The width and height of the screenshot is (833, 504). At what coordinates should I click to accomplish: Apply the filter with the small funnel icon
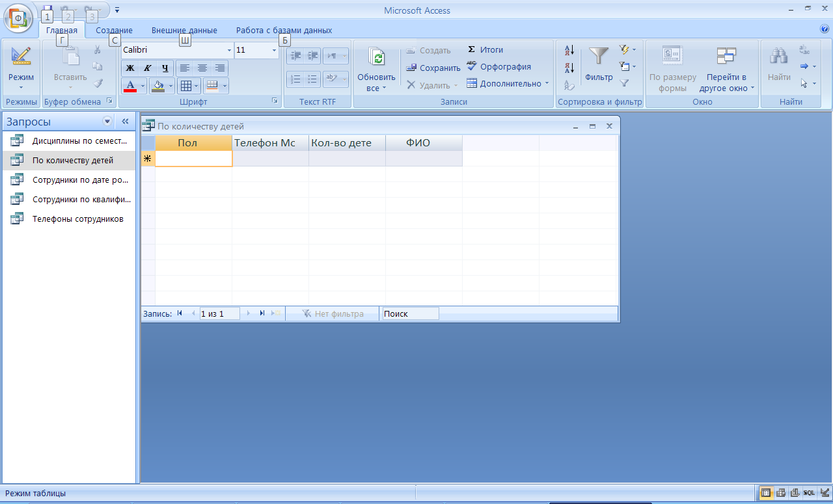(625, 83)
